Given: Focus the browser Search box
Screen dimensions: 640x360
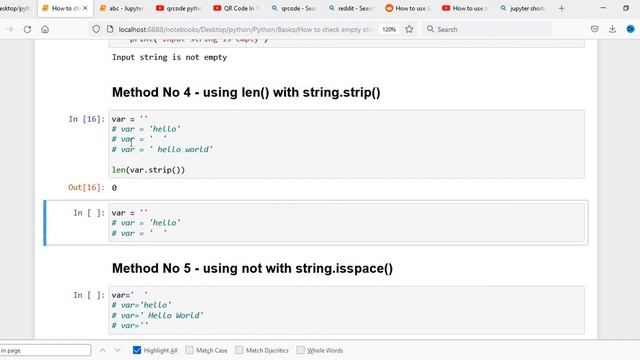Looking at the screenshot, I should click(x=487, y=29).
